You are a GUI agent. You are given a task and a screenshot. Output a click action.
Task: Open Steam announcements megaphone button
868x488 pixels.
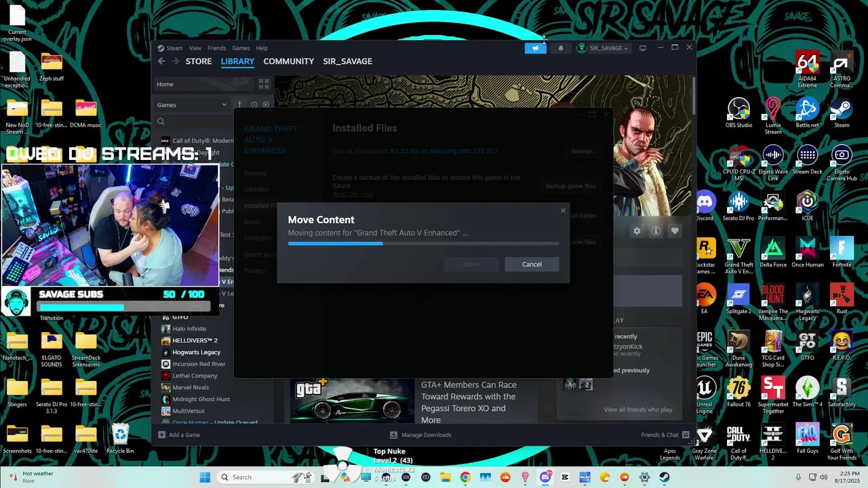535,48
